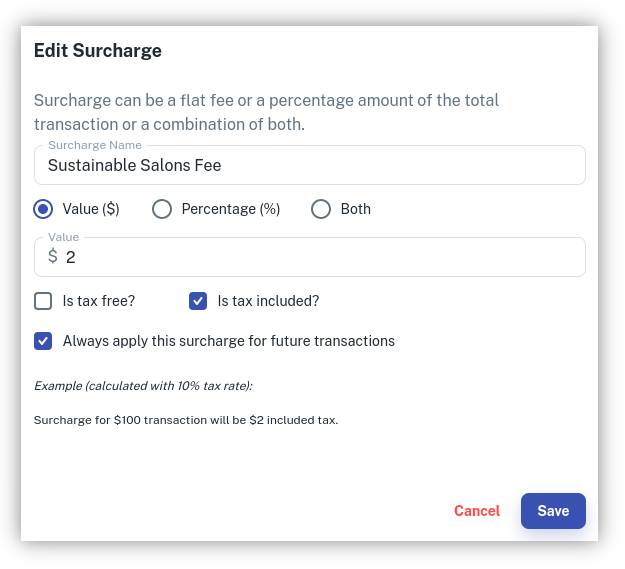Click the 'Value ($)' label text

coord(91,209)
